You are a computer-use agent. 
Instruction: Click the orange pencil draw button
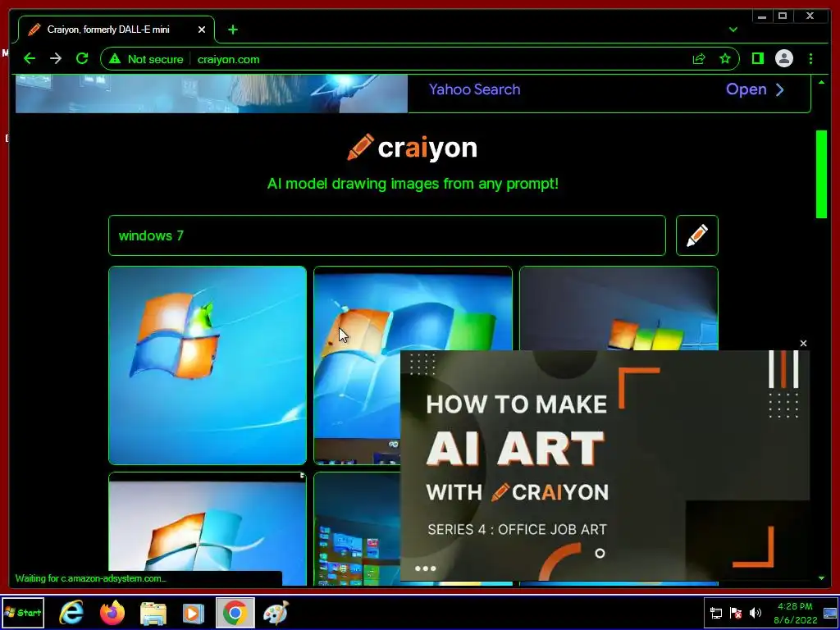(x=697, y=235)
